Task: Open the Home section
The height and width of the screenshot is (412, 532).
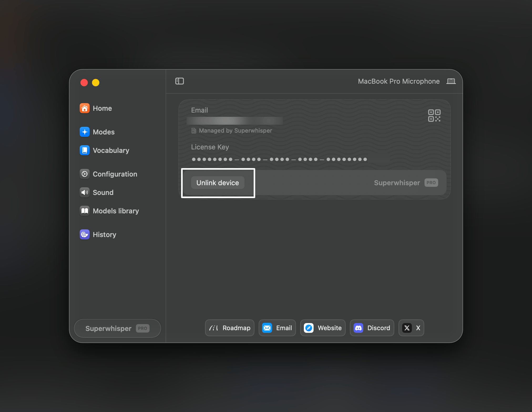Action: 102,108
